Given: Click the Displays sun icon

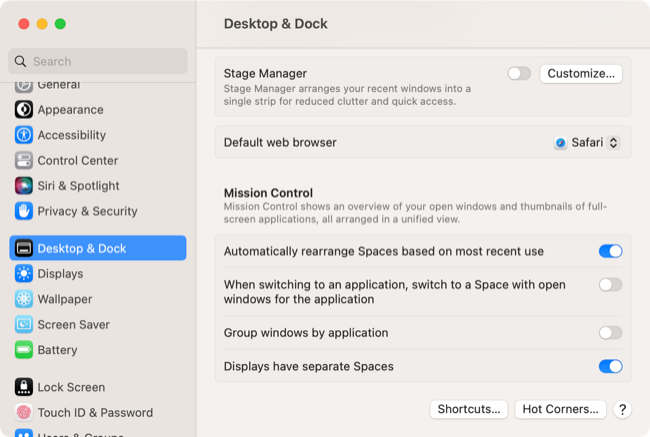Looking at the screenshot, I should [24, 274].
